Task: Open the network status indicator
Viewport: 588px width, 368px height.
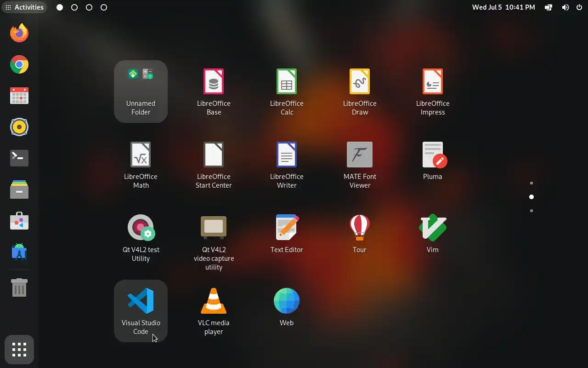Action: (x=548, y=7)
